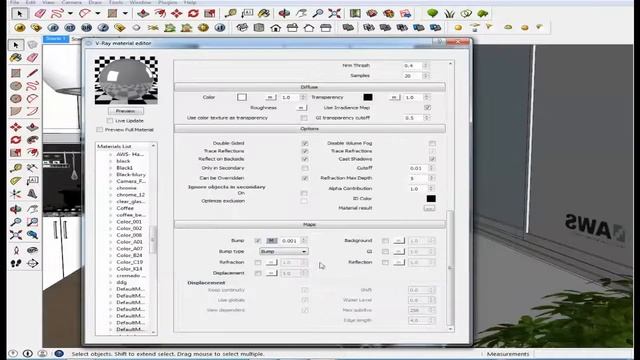The width and height of the screenshot is (640, 360).
Task: Select the Section Plane tool
Action: pyautogui.click(x=32, y=263)
